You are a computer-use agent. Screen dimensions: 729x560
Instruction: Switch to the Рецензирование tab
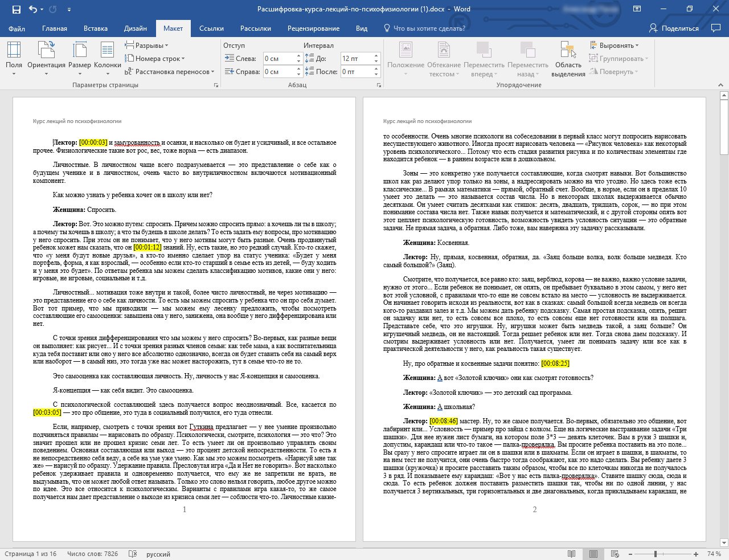click(x=313, y=28)
